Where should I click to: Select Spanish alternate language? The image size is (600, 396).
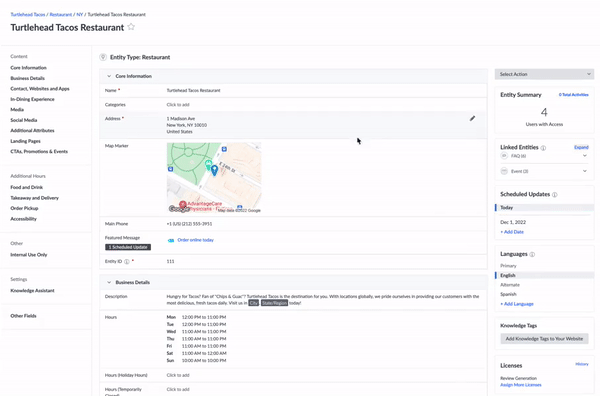tap(508, 294)
